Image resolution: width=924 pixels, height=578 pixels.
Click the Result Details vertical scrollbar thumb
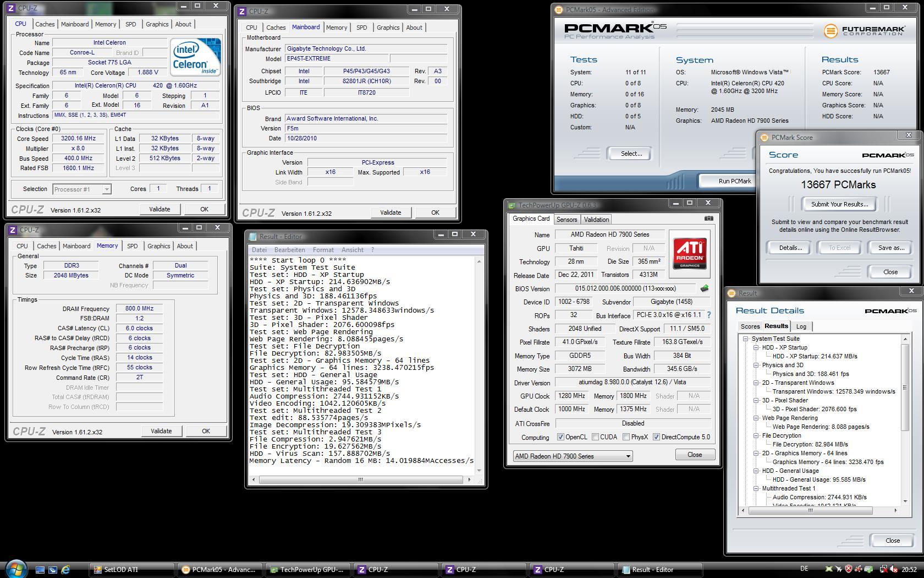[905, 388]
